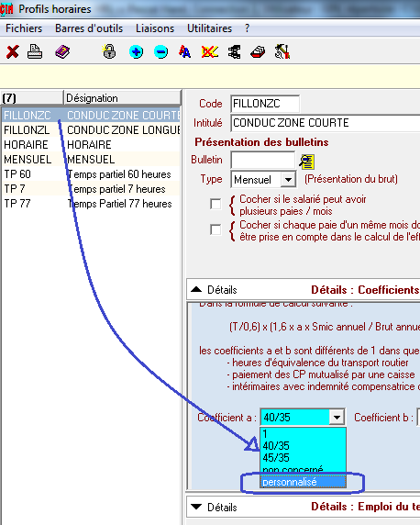The height and width of the screenshot is (525, 420).
Task: Click the printer icon in toolbar
Action: tap(35, 52)
